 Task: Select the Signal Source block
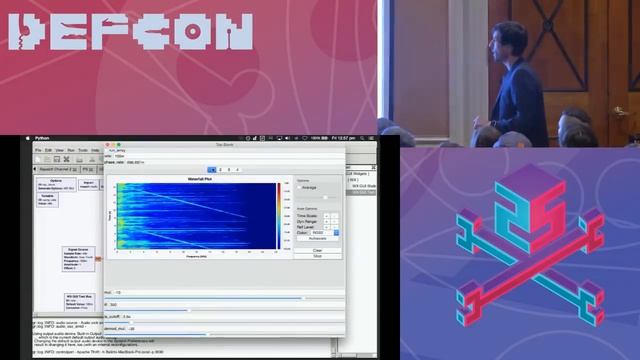[78, 259]
